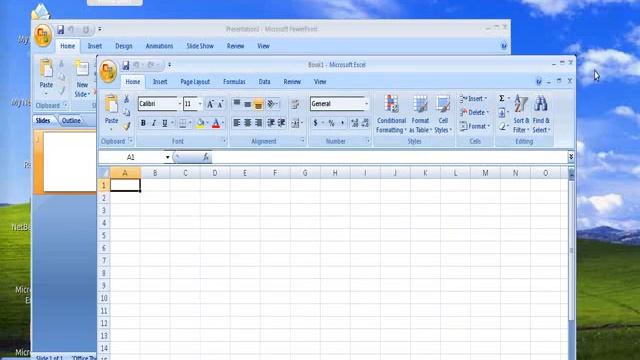Click Format Painter brush in Excel

tap(127, 126)
